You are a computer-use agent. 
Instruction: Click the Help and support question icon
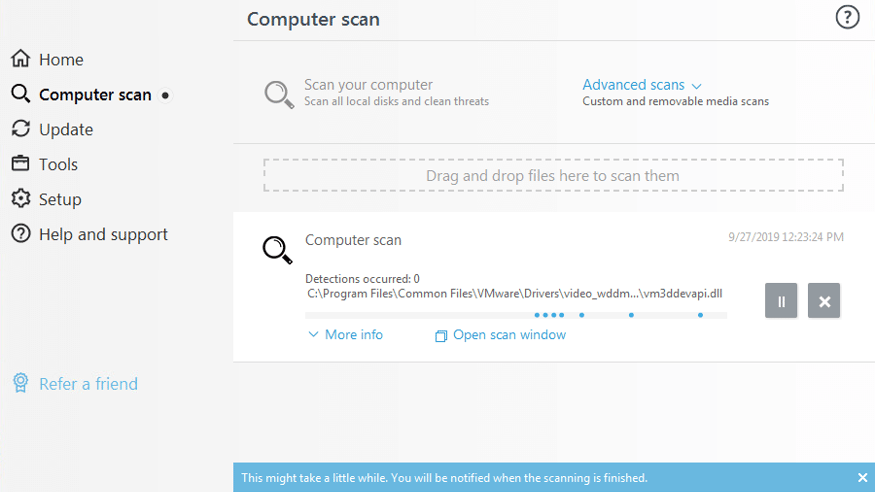click(20, 234)
